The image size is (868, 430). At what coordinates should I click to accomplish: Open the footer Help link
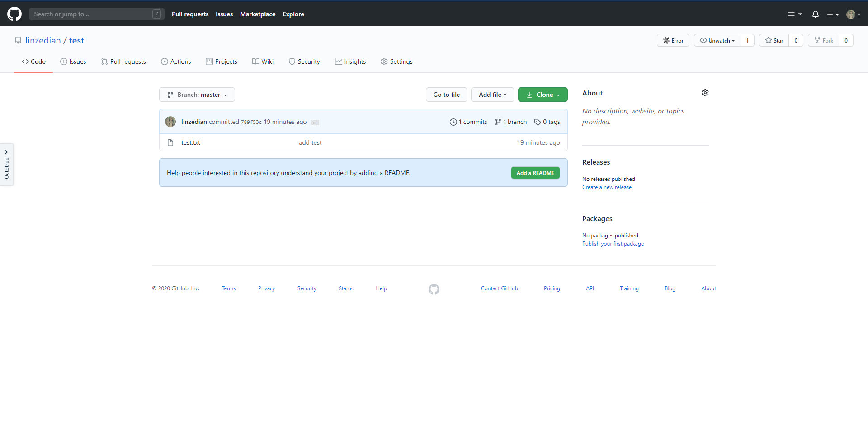(x=381, y=288)
